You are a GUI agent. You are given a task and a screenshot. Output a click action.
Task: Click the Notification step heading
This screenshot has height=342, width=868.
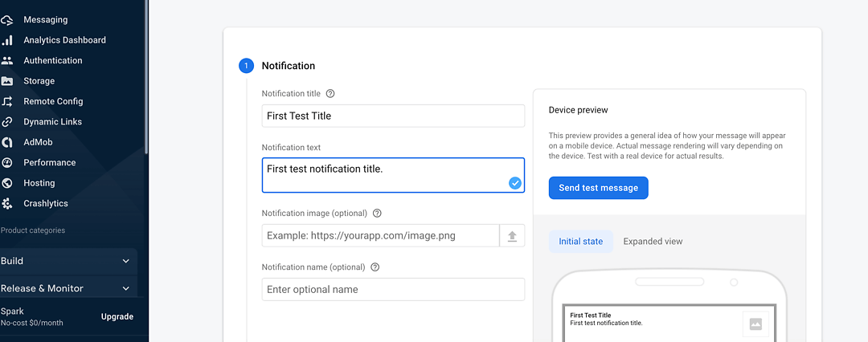point(289,66)
